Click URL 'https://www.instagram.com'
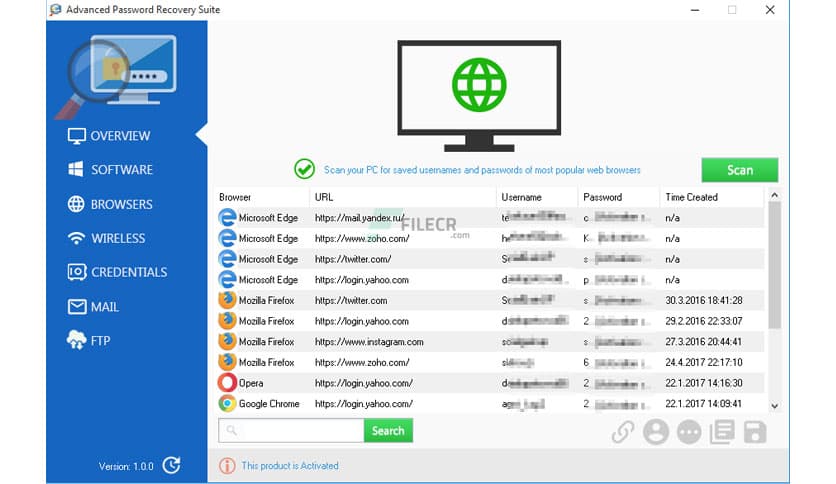836x484 pixels. [369, 342]
